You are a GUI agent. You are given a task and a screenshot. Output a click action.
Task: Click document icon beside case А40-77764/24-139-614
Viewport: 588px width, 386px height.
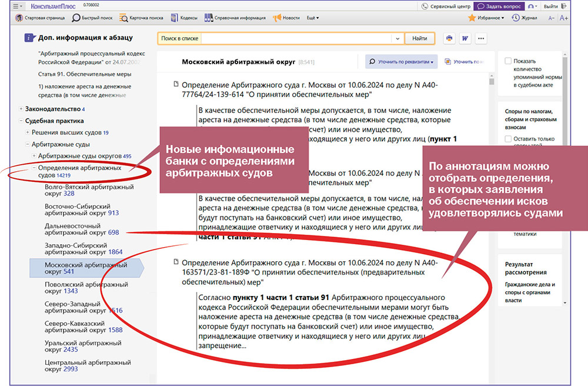click(x=176, y=84)
